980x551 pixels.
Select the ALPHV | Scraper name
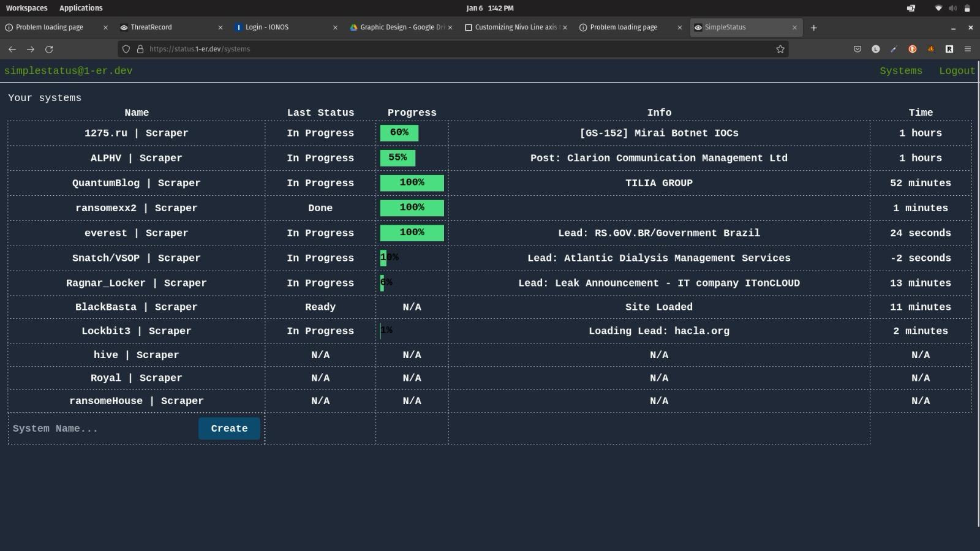tap(137, 159)
